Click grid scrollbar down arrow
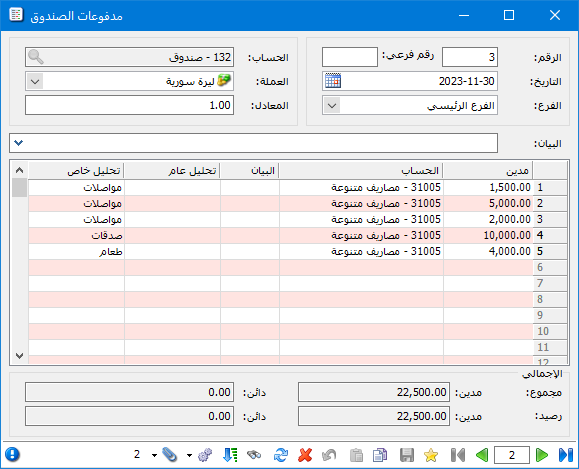 [x=20, y=356]
